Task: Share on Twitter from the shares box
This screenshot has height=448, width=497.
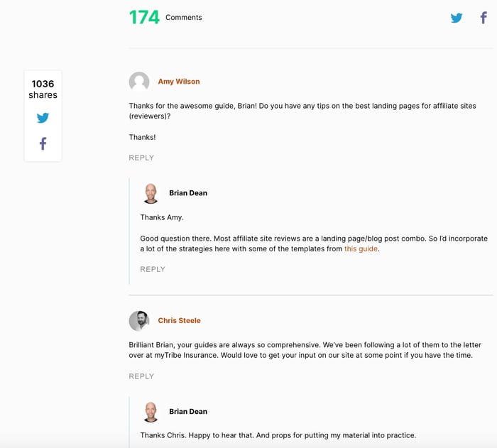Action: coord(43,119)
